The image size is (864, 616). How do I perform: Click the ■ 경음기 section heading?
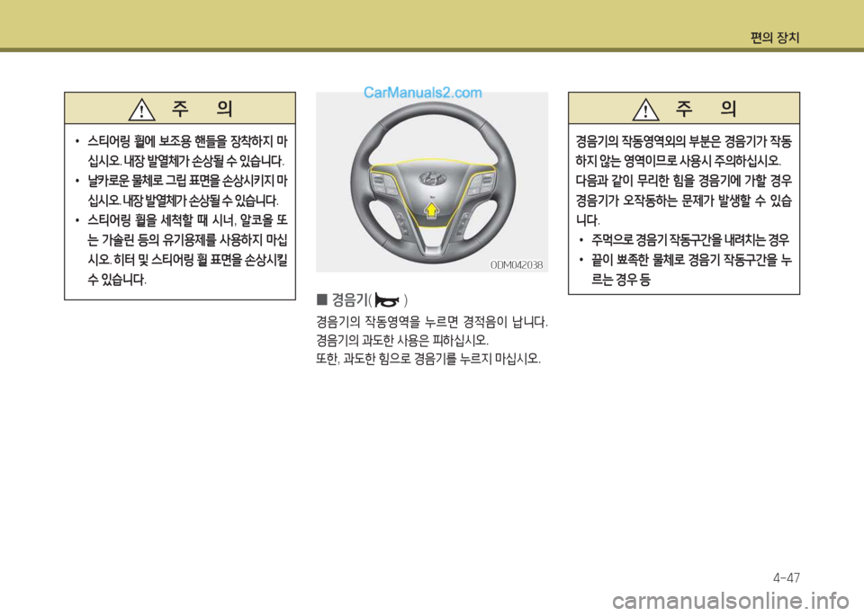pyautogui.click(x=362, y=300)
